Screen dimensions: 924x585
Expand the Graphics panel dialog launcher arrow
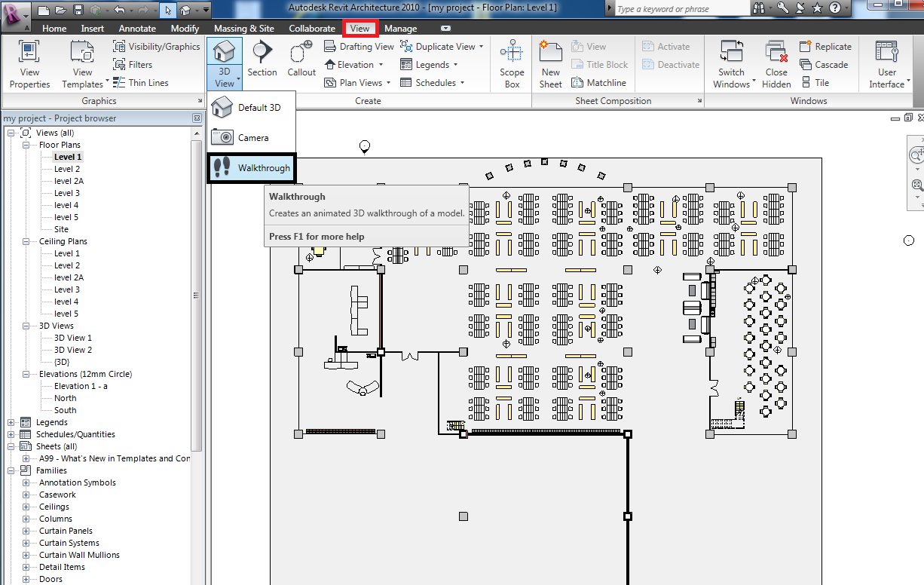(199, 100)
